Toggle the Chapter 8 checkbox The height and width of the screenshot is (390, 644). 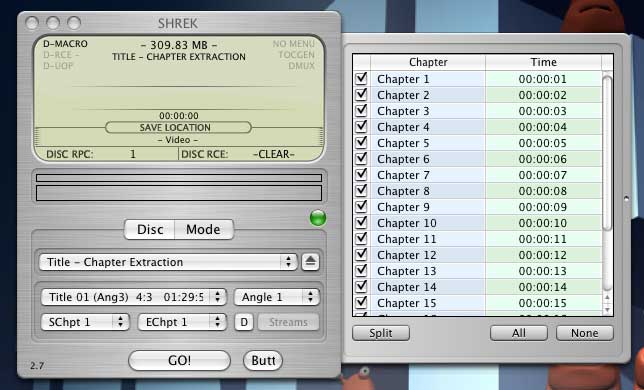pos(361,190)
